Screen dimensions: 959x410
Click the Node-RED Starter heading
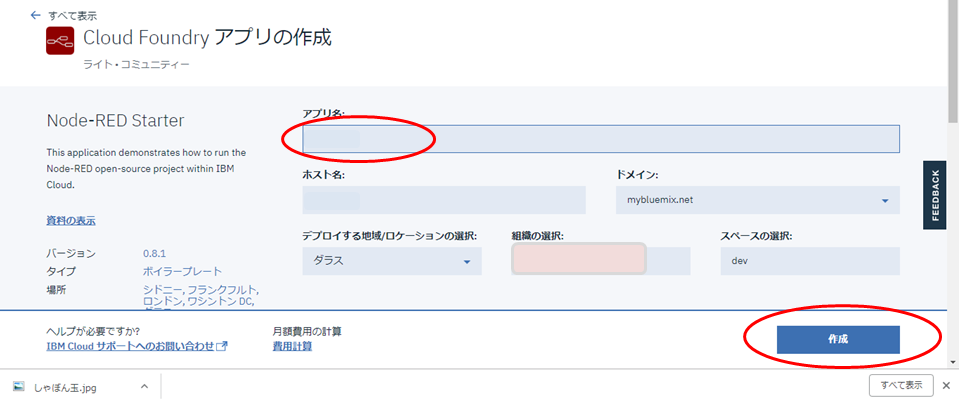[115, 121]
